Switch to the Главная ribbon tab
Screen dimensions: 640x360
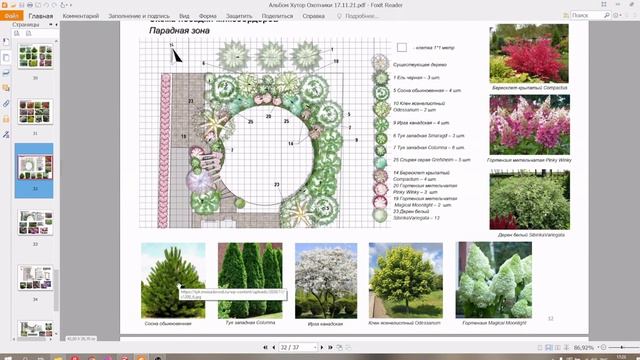click(x=41, y=16)
